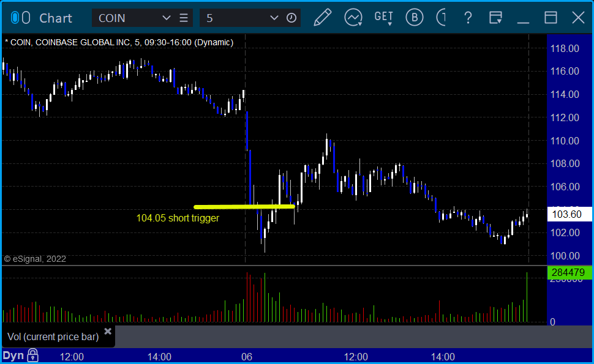Open the time template clock icon
The image size is (594, 364).
291,18
